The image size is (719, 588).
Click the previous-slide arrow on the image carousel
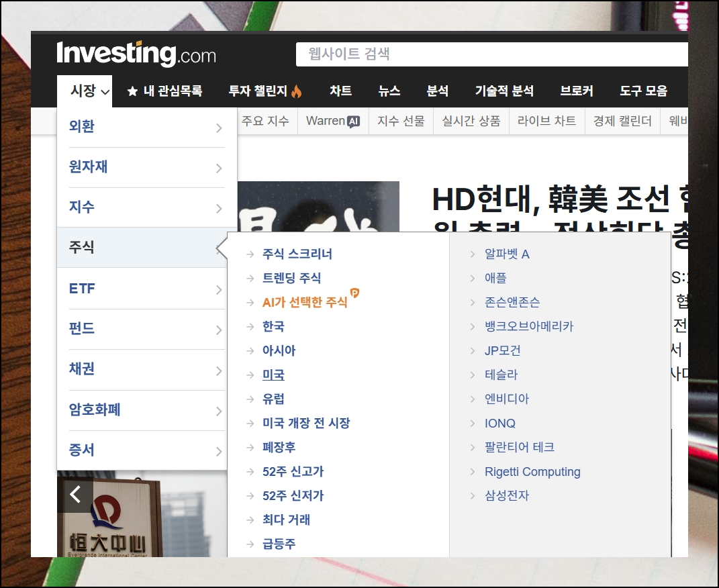click(x=75, y=495)
